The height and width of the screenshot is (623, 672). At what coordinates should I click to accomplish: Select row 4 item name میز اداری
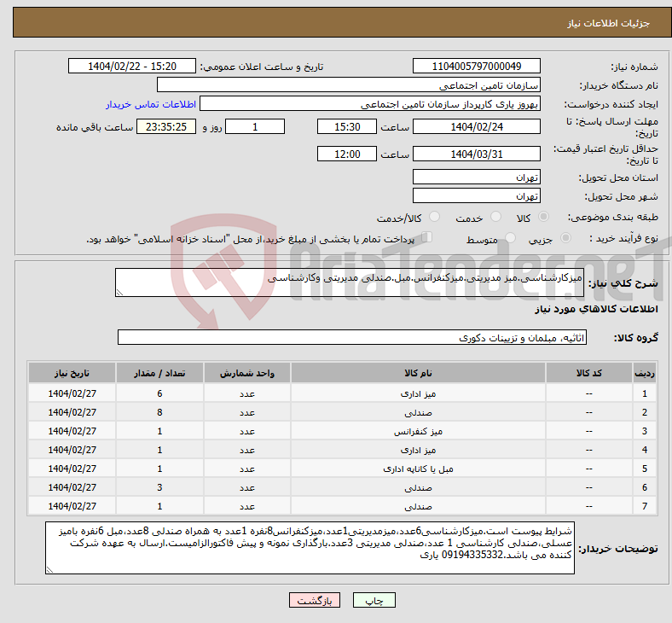[x=418, y=451]
